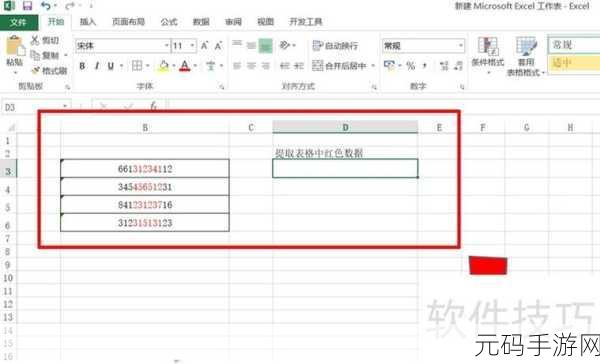Open the font name dropdown (宋体)
This screenshot has width=600, height=364.
click(x=167, y=46)
